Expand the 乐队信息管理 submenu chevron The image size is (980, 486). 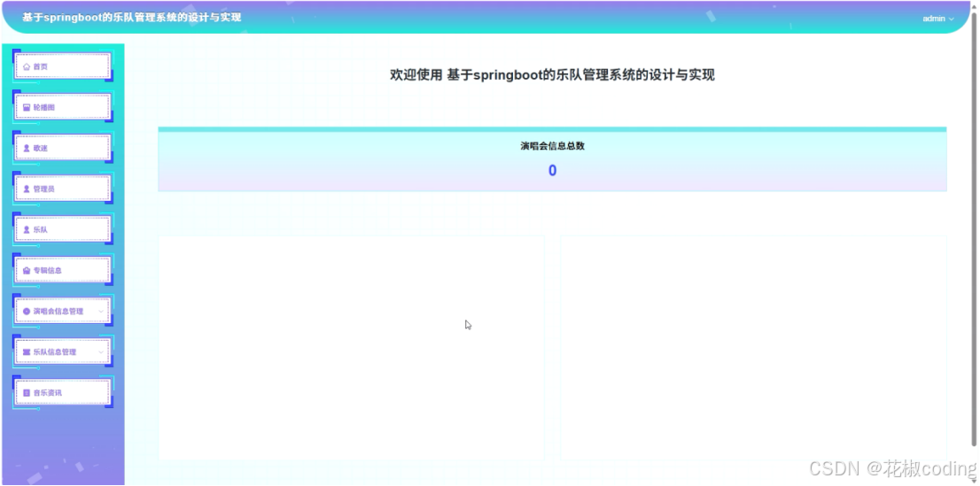pos(101,352)
